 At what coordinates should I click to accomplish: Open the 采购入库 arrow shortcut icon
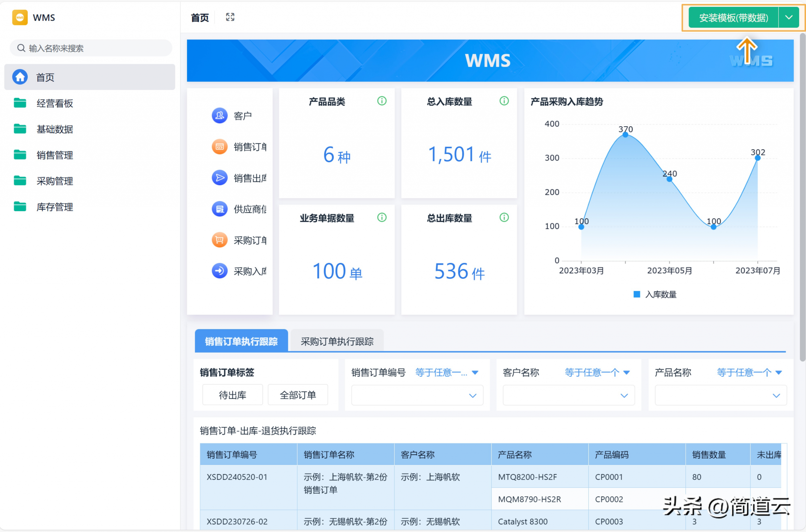pyautogui.click(x=219, y=271)
